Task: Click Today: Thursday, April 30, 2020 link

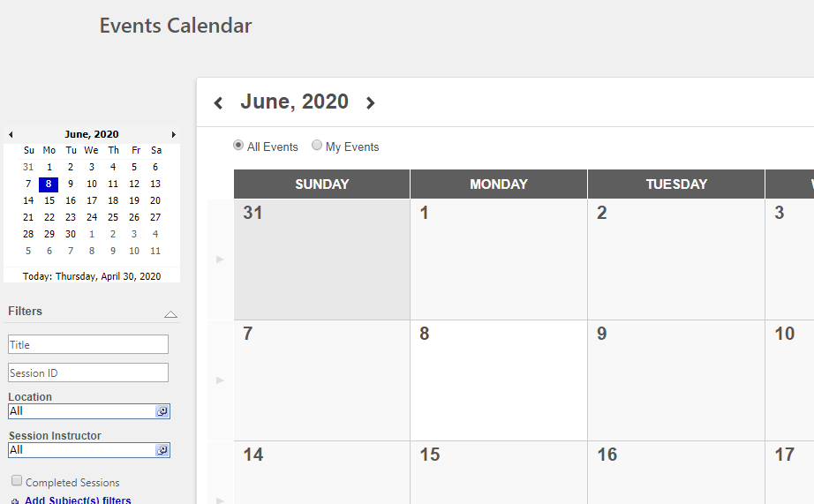Action: pos(92,276)
